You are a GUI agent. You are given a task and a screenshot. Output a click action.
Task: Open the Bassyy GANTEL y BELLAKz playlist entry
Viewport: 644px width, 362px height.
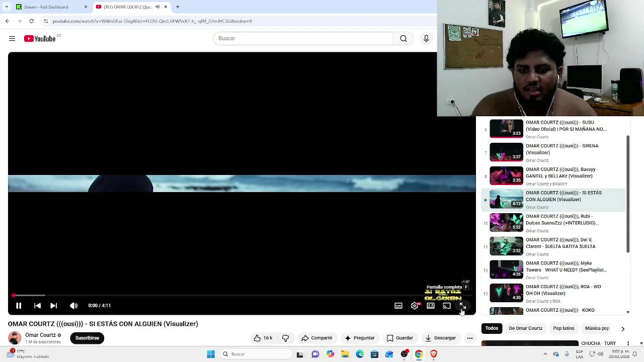(553, 176)
